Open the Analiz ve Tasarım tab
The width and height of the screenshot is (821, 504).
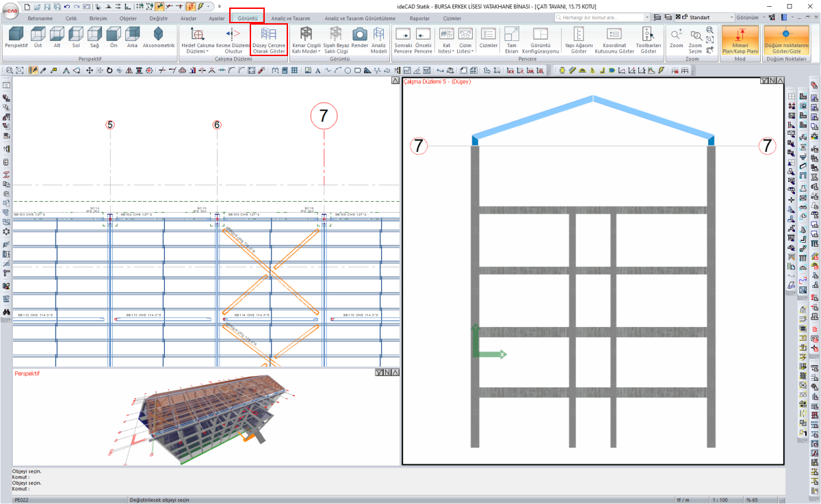(291, 18)
